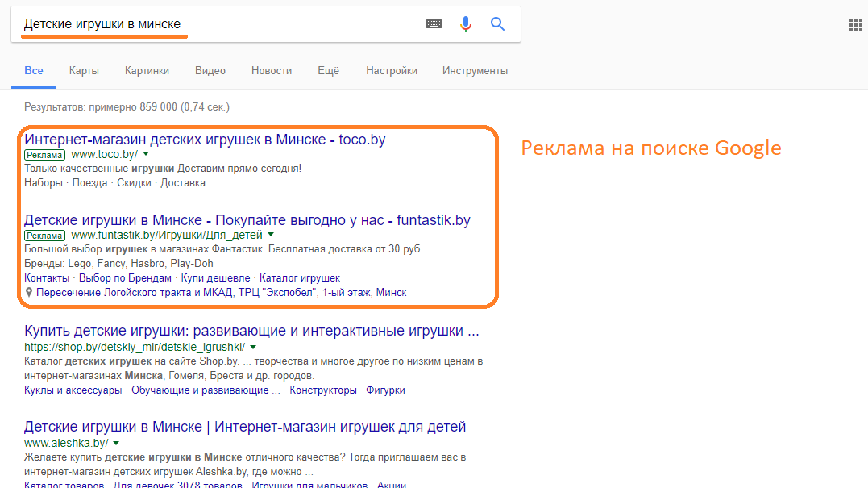Expand dropdown arrow next to shop.by URL
This screenshot has height=488, width=868.
[253, 348]
